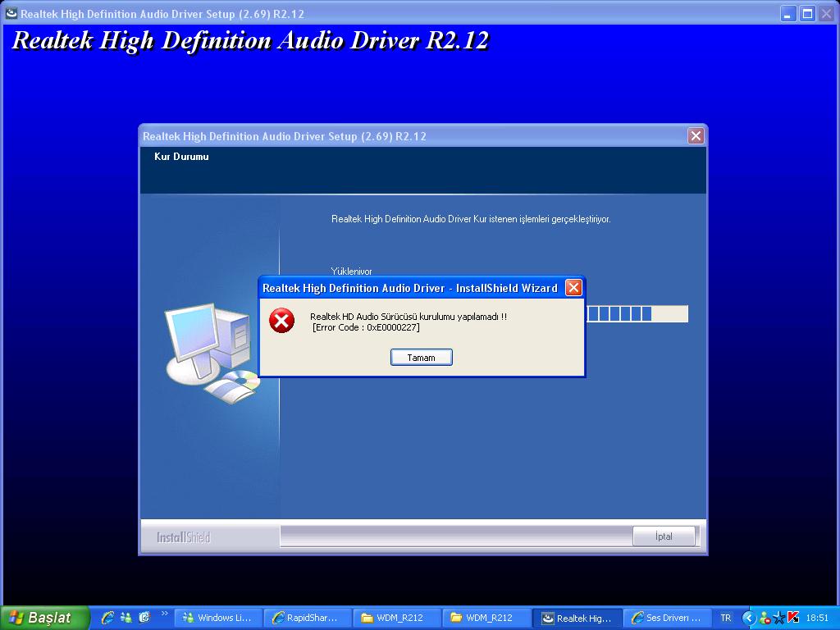840x630 pixels.
Task: Open the Başlat start menu
Action: coord(44,618)
